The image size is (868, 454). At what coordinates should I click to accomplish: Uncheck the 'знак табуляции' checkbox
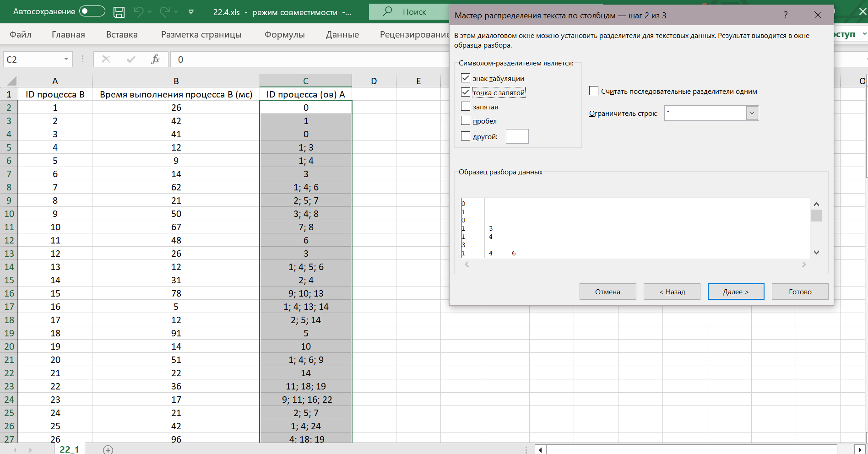pyautogui.click(x=466, y=78)
